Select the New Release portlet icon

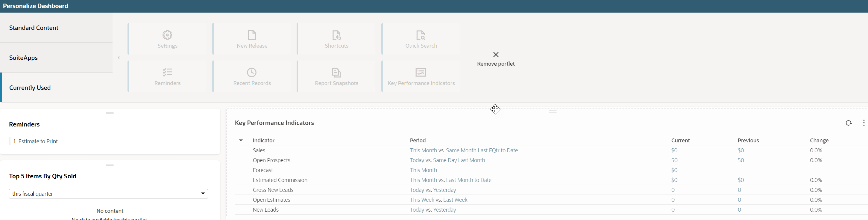tap(252, 35)
